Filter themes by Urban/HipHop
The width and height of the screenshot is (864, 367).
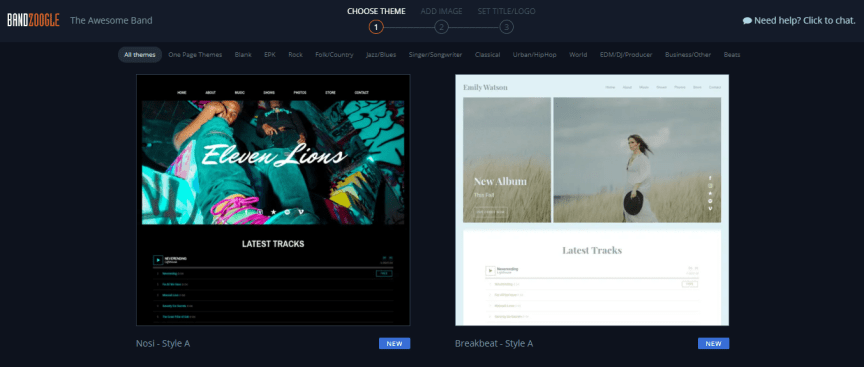[534, 55]
